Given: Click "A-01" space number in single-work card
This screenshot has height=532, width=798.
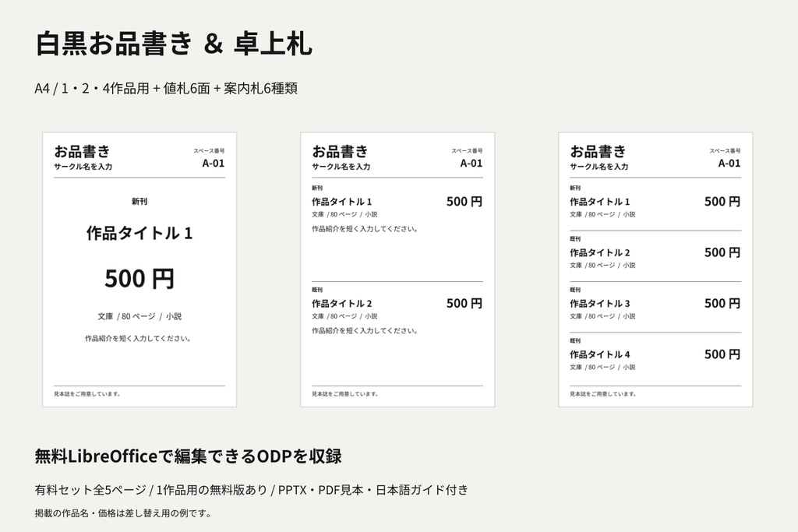Looking at the screenshot, I should pos(214,164).
